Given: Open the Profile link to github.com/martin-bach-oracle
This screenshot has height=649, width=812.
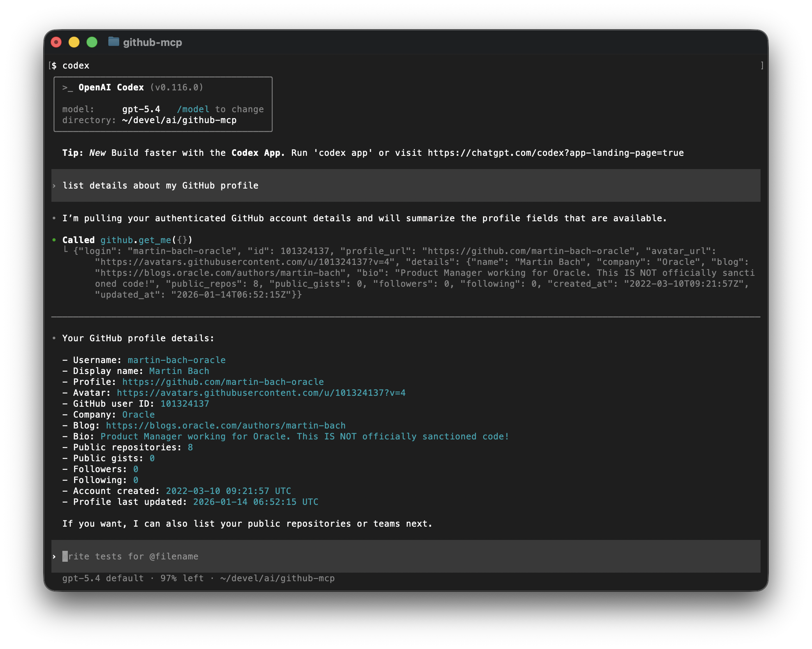Looking at the screenshot, I should point(223,382).
